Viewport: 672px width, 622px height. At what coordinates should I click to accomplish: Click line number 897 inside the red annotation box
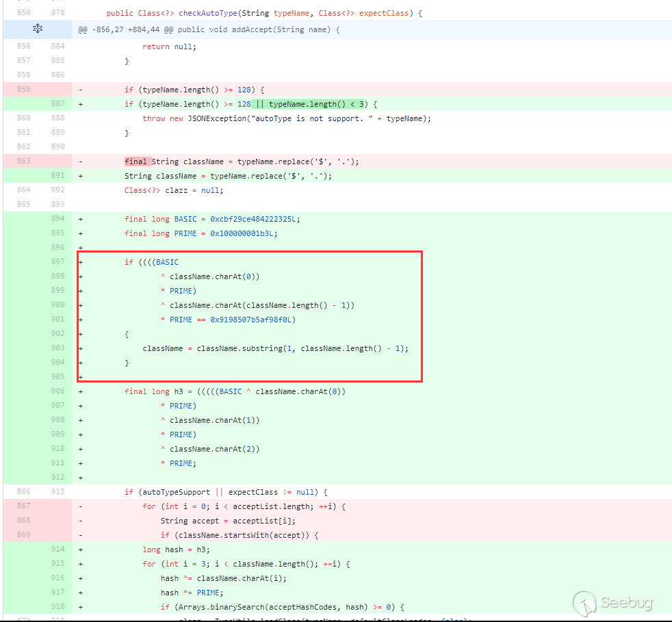58,261
